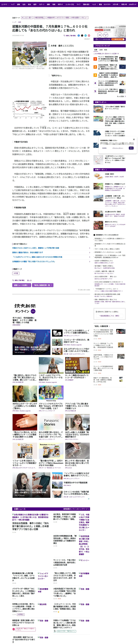Image resolution: width=138 pixels, height=644 pixels.
Task: Expand もっと見る in access ranking
Action: coord(121,96)
